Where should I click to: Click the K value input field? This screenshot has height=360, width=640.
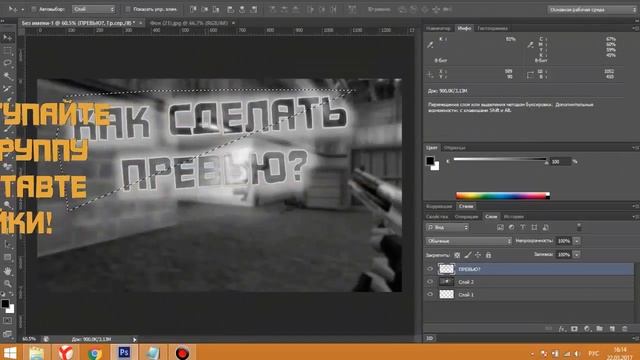(560, 162)
